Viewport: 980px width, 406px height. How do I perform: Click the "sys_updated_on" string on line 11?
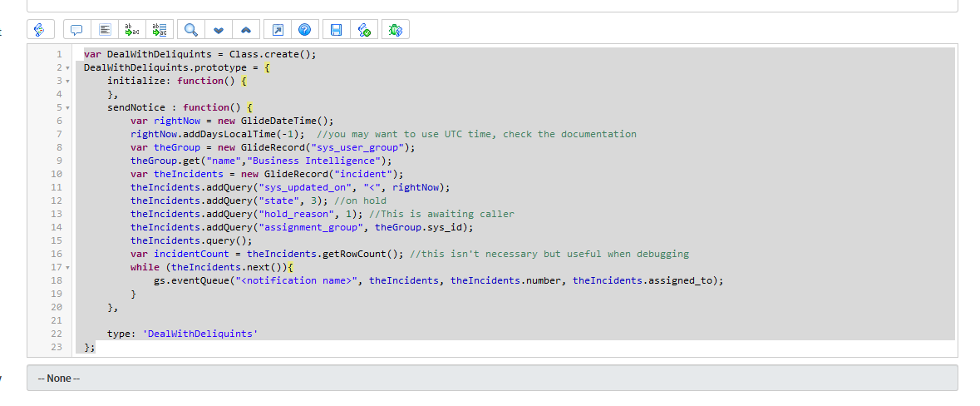pos(305,188)
